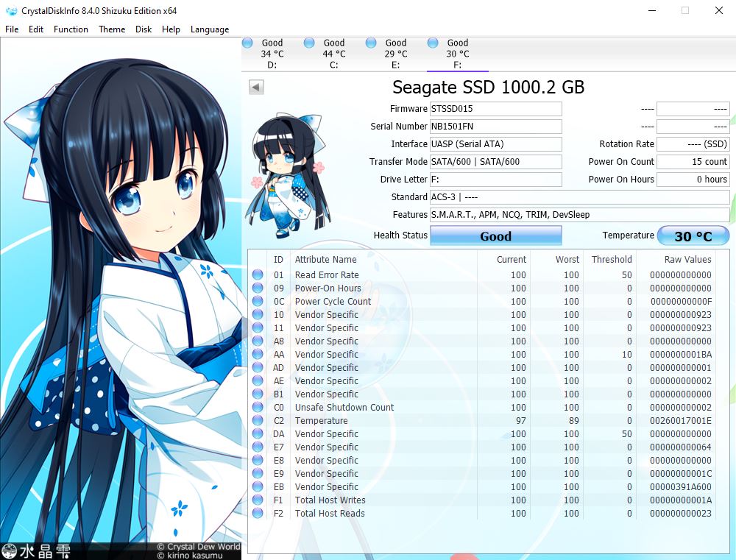Click the Rotation Rate value (SSD)
Screen dimensions: 736x560
coord(693,144)
